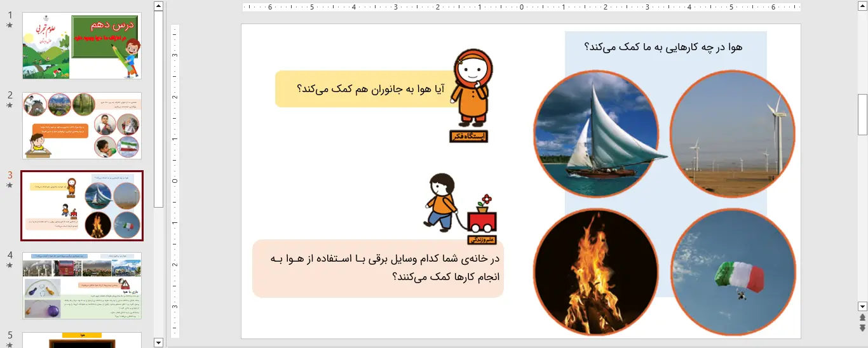Viewport: 868px width, 348px height.
Task: Select the thinking girl character image
Action: 471,88
